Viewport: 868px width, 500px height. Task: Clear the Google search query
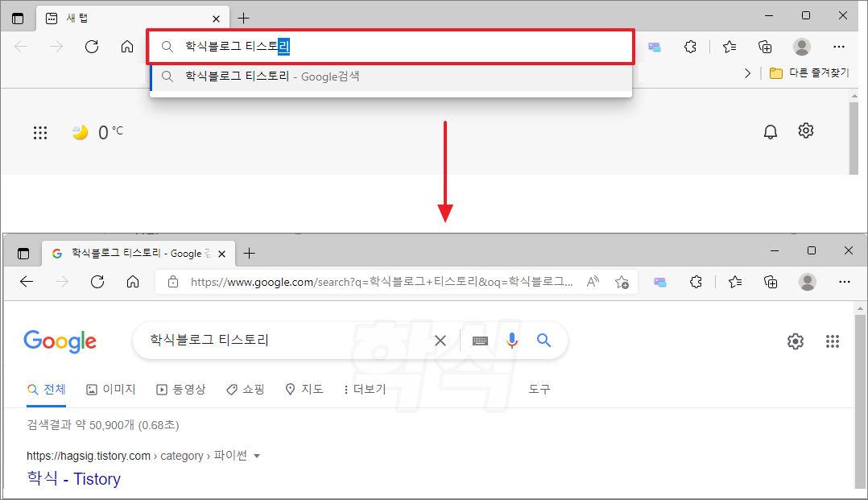click(440, 341)
